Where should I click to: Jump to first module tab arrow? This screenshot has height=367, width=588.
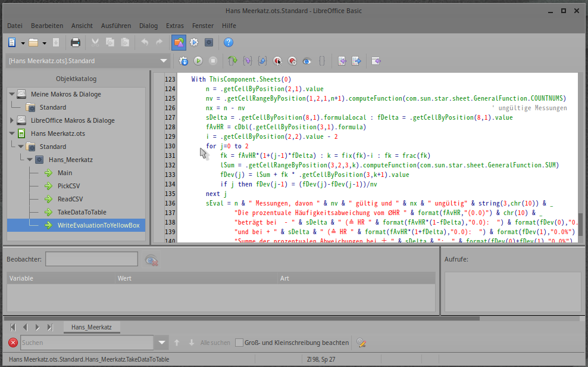tap(13, 327)
